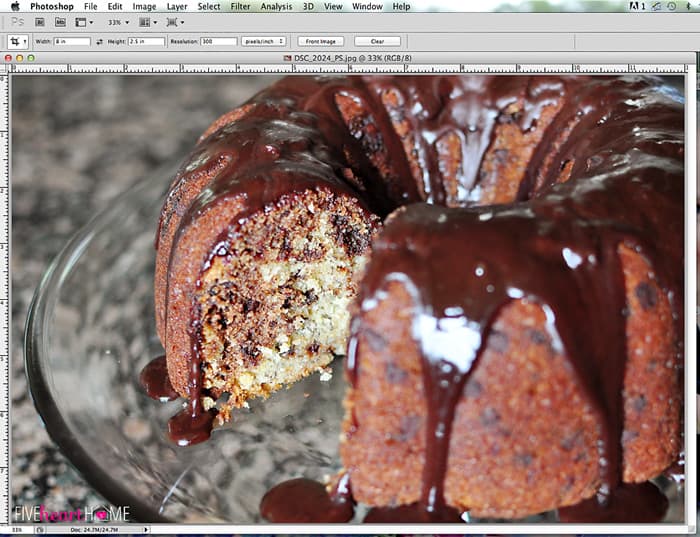Click the Ps application icon
700x537 pixels.
pos(17,22)
